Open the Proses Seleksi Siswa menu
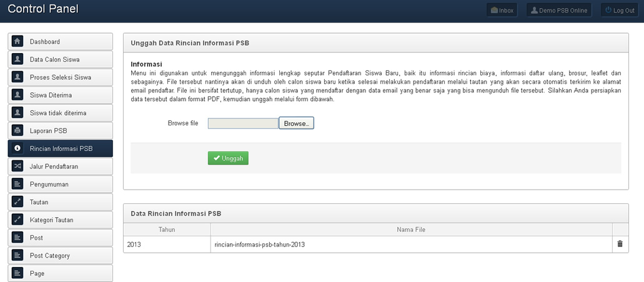Image resolution: width=644 pixels, height=282 pixels. point(60,77)
